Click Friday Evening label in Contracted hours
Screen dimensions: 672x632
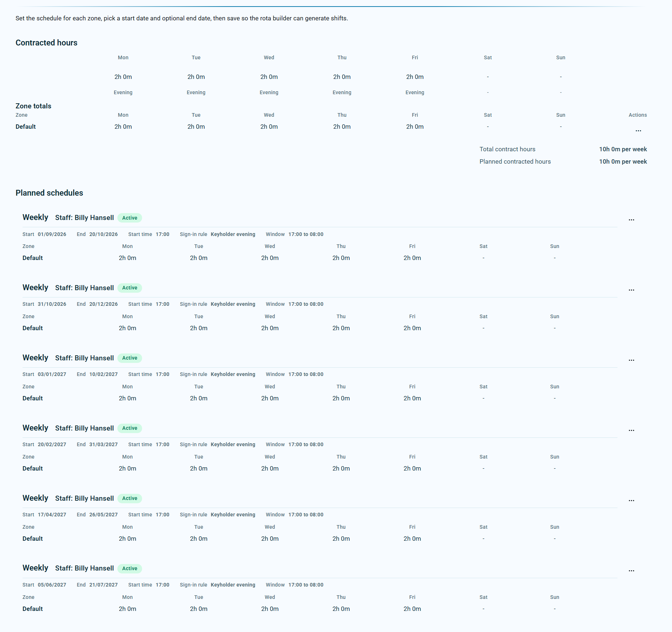point(415,92)
